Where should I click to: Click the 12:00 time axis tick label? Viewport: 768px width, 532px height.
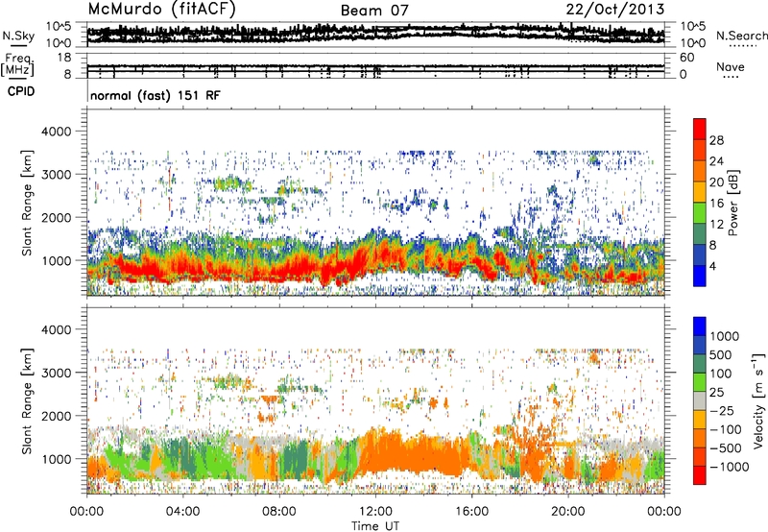[375, 512]
